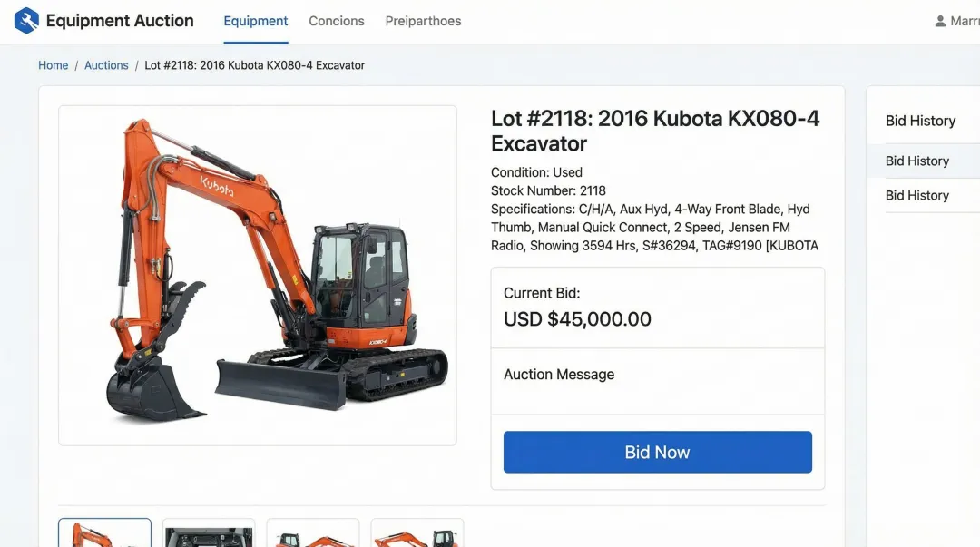Open the Bid History panel heading
Viewport: 980px width, 547px height.
[920, 121]
